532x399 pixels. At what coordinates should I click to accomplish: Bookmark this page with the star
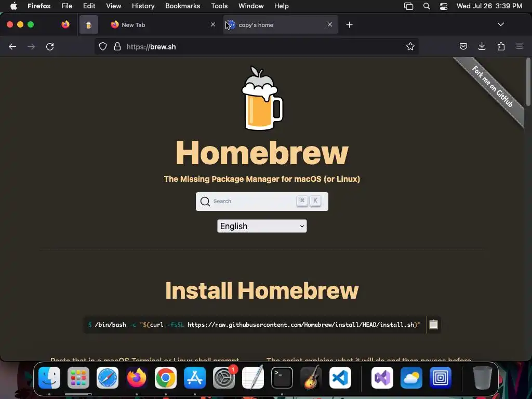pos(410,46)
